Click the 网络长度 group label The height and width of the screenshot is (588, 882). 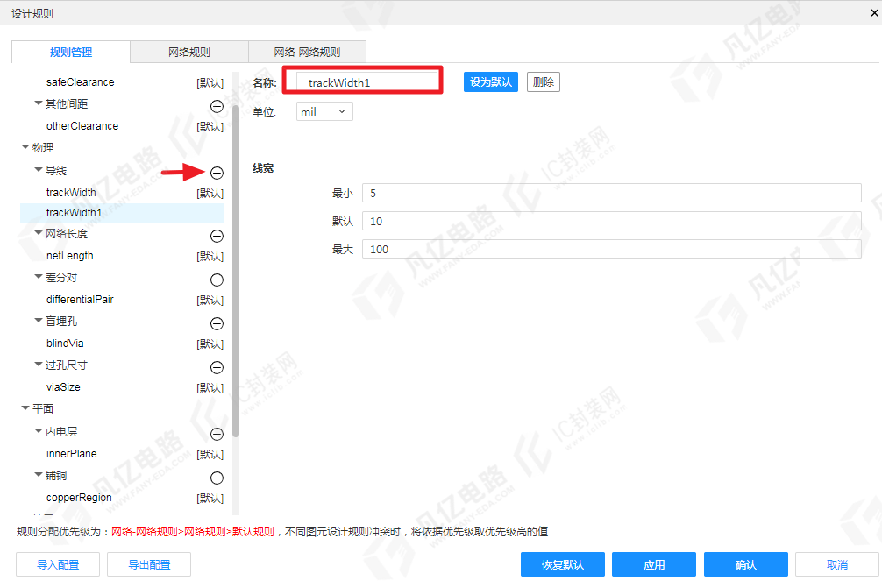(67, 233)
